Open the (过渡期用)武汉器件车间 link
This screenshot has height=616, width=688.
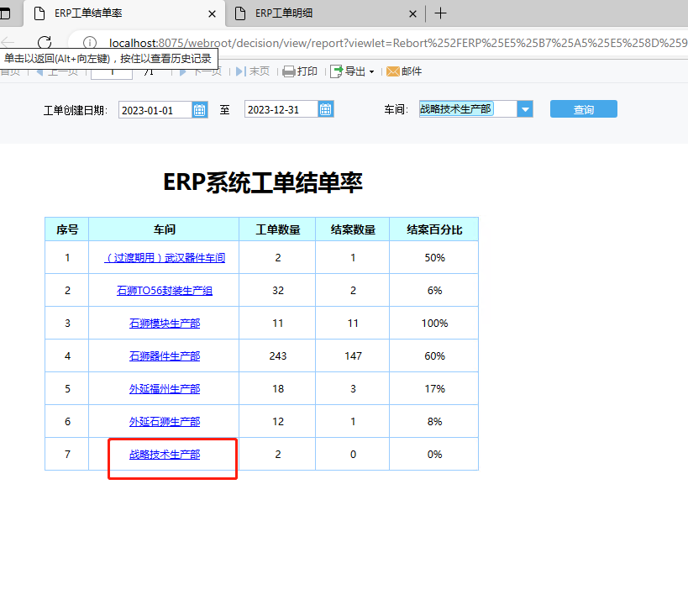pos(165,258)
